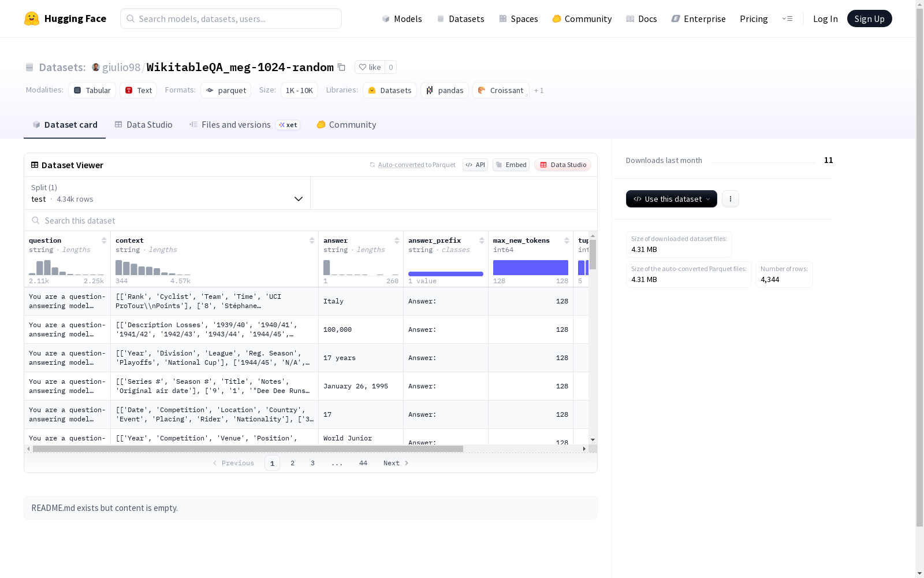Click the Datasets breadcrumb link
924x578 pixels.
62,67
